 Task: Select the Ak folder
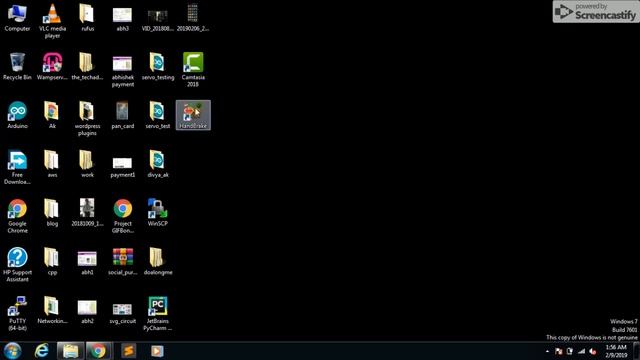[52, 115]
